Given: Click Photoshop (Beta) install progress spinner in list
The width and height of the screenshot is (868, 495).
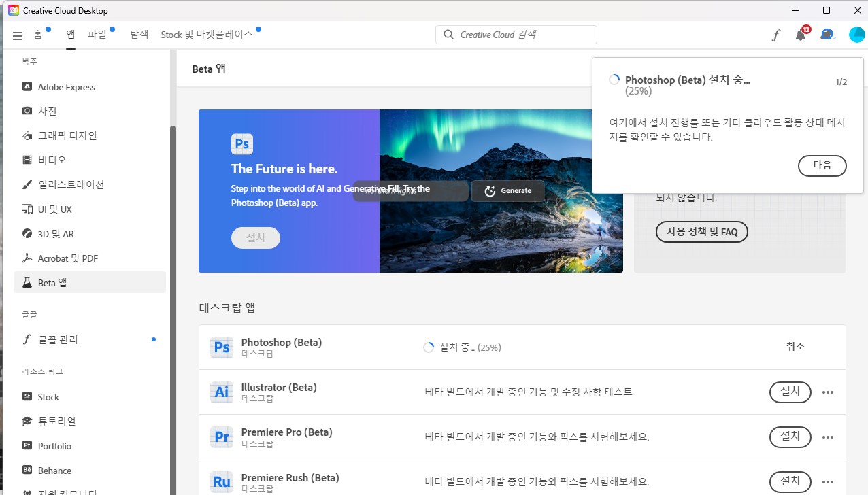Looking at the screenshot, I should [x=429, y=347].
